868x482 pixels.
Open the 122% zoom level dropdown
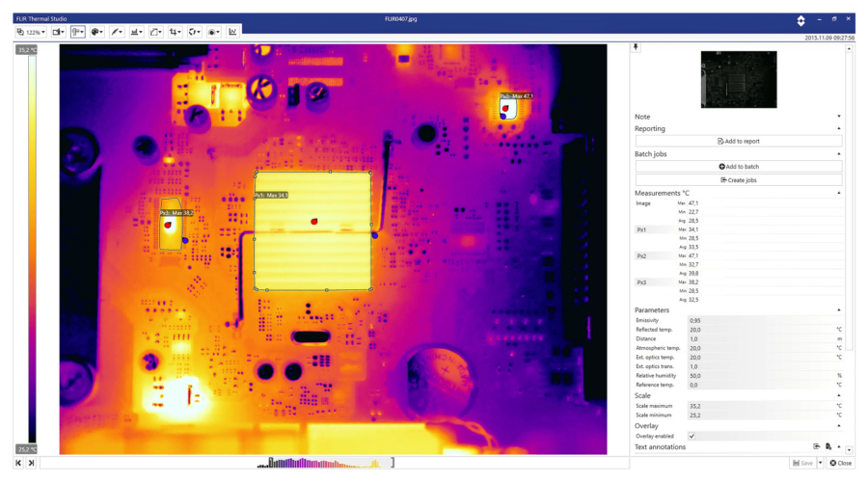tap(31, 32)
